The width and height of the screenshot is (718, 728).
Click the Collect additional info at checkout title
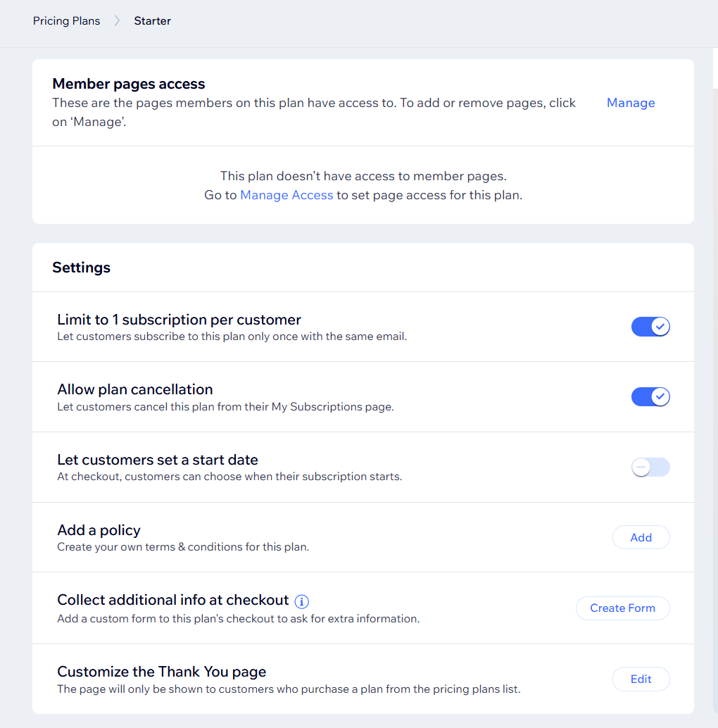pyautogui.click(x=173, y=600)
